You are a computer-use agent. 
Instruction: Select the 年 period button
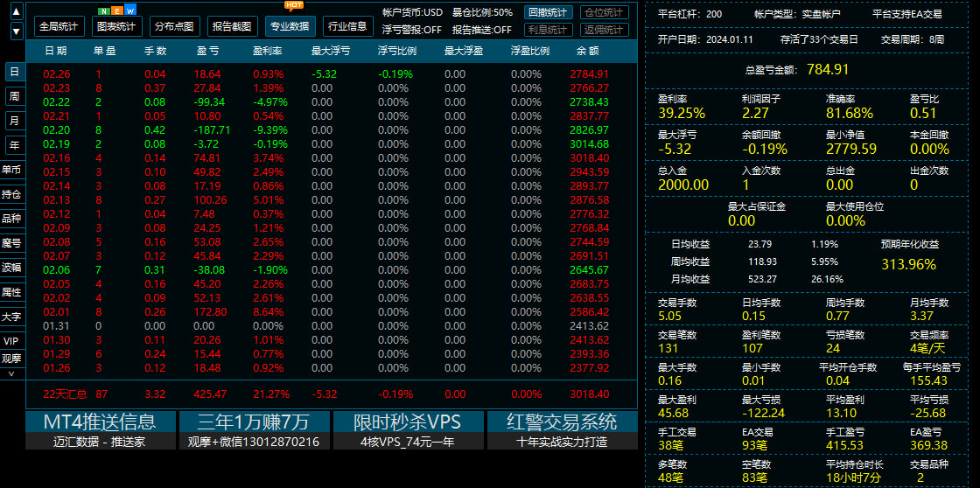[14, 145]
